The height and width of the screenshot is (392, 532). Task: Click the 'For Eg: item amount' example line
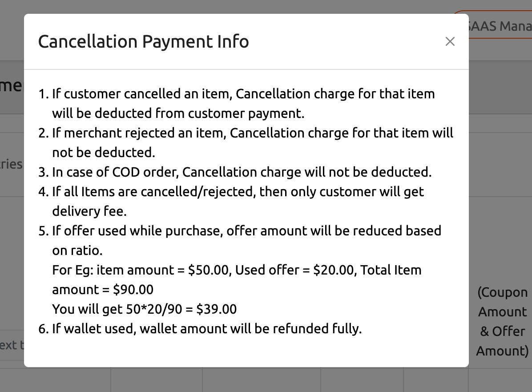click(x=237, y=280)
